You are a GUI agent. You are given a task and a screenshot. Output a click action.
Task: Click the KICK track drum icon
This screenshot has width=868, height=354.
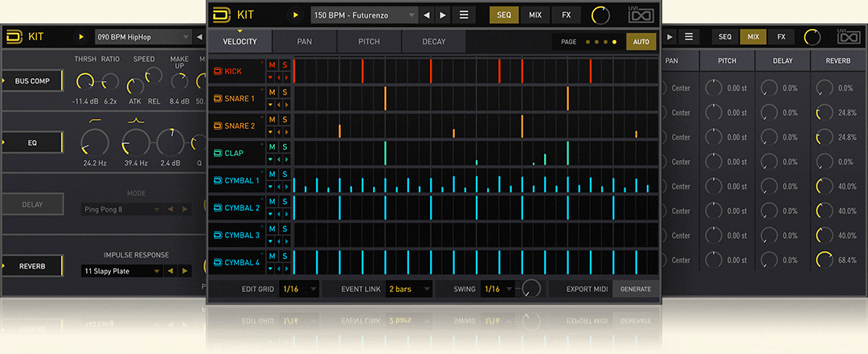(217, 72)
